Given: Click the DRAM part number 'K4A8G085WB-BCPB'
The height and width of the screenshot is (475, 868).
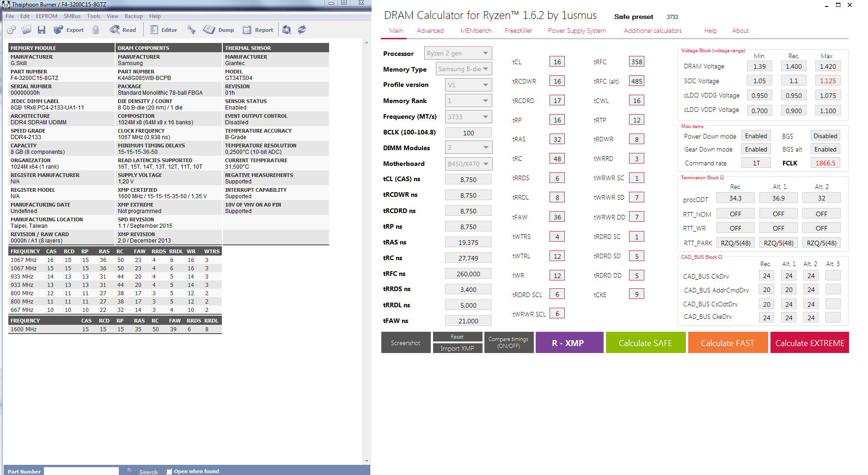Looking at the screenshot, I should pos(144,78).
